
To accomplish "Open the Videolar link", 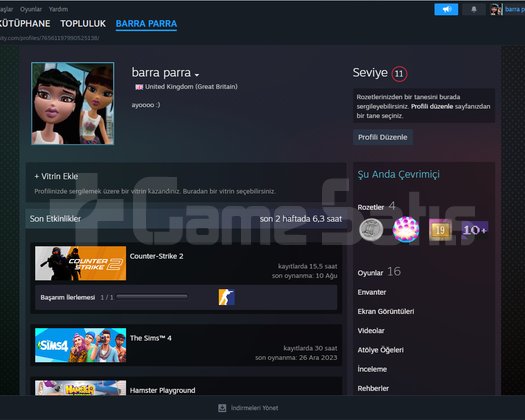I will [x=371, y=331].
